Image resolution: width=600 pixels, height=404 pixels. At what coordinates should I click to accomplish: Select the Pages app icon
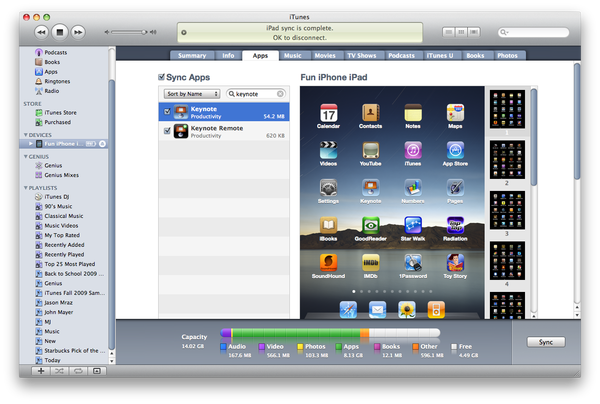(455, 188)
